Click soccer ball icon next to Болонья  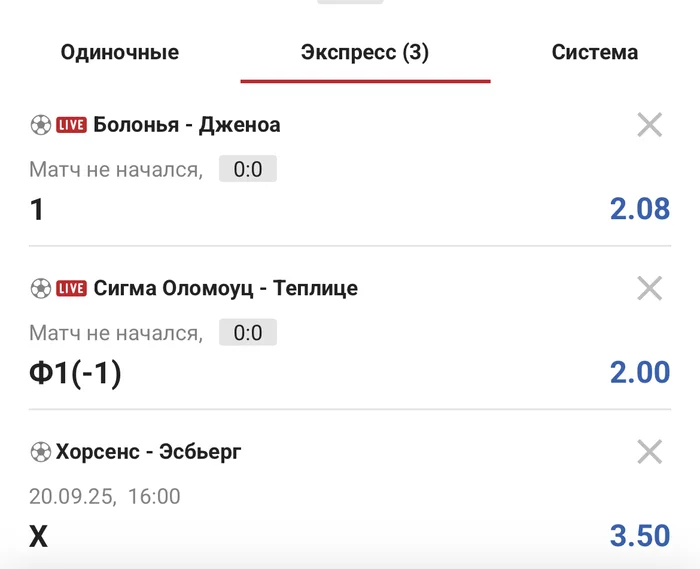40,125
